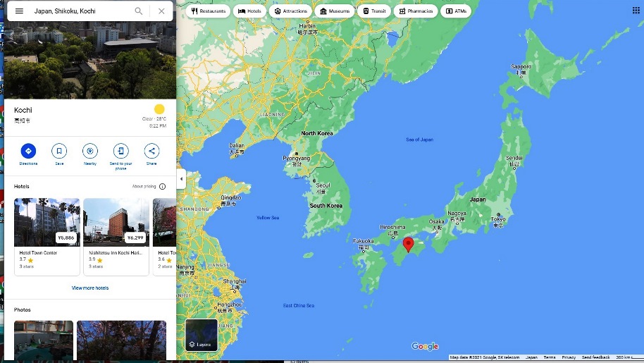The height and width of the screenshot is (363, 644).
Task: Open Hotel Town Center card
Action: [x=47, y=237]
